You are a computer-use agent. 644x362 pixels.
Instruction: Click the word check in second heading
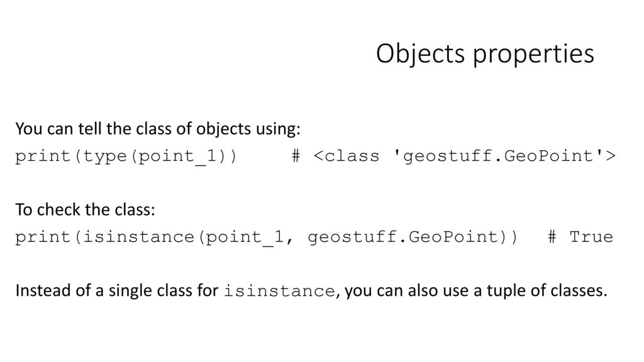(x=53, y=210)
